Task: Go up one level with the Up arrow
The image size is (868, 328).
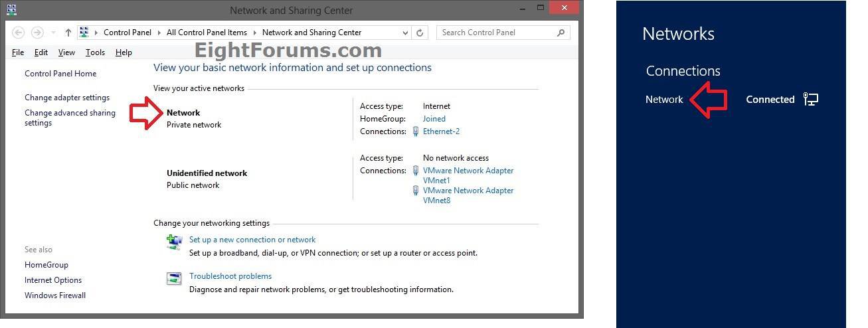Action: coord(68,33)
